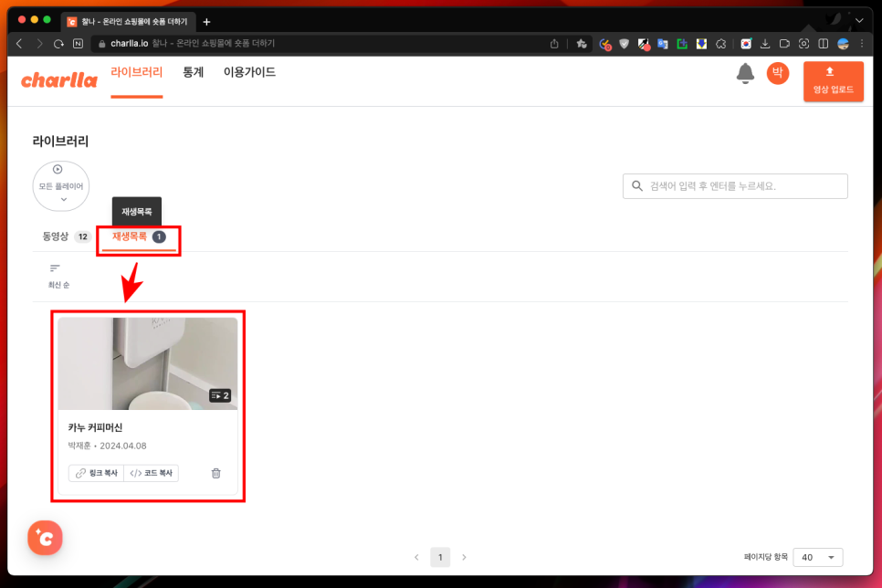Click the playlist count badge icon
Viewport: 882px width, 588px height.
point(219,395)
